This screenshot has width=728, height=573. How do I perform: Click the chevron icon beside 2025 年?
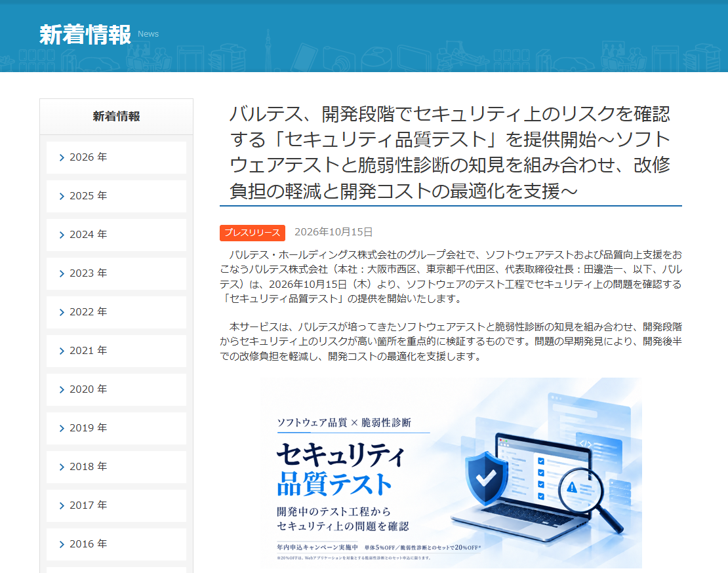(x=62, y=196)
